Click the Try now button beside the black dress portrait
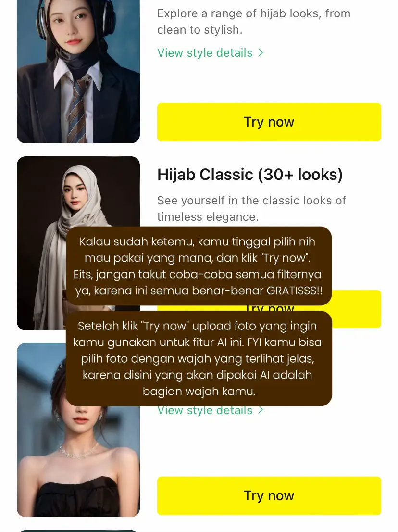The width and height of the screenshot is (398, 532). click(269, 496)
